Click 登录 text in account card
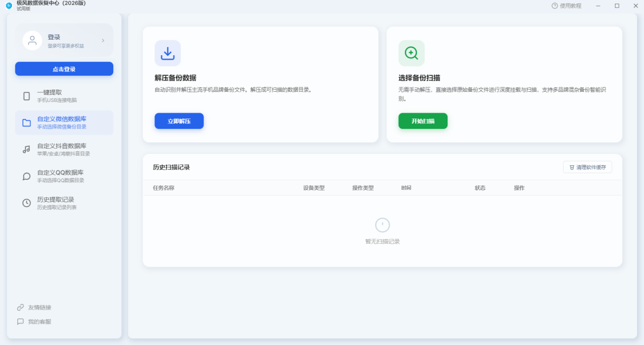Viewport: 644px width, 345px height. click(54, 37)
